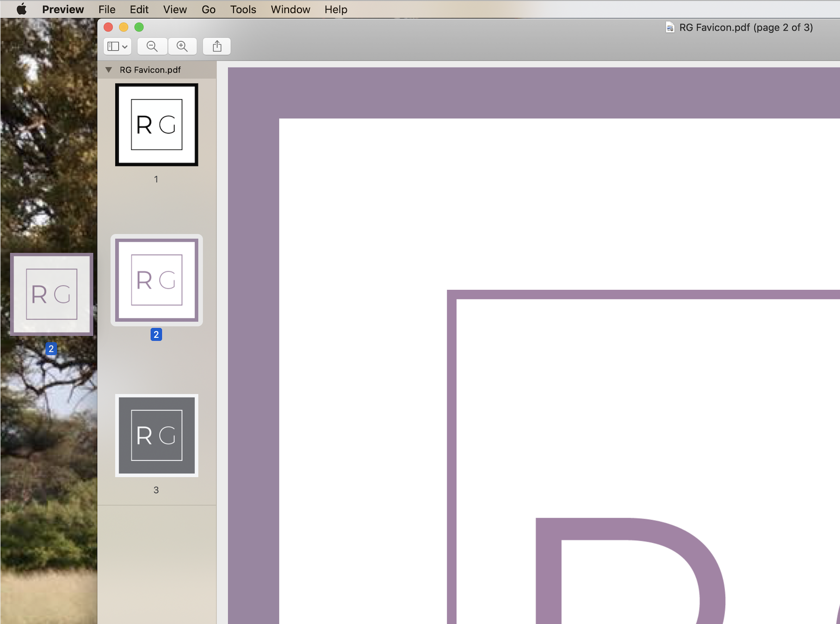
Task: Click the page number 1 label
Action: coord(156,179)
